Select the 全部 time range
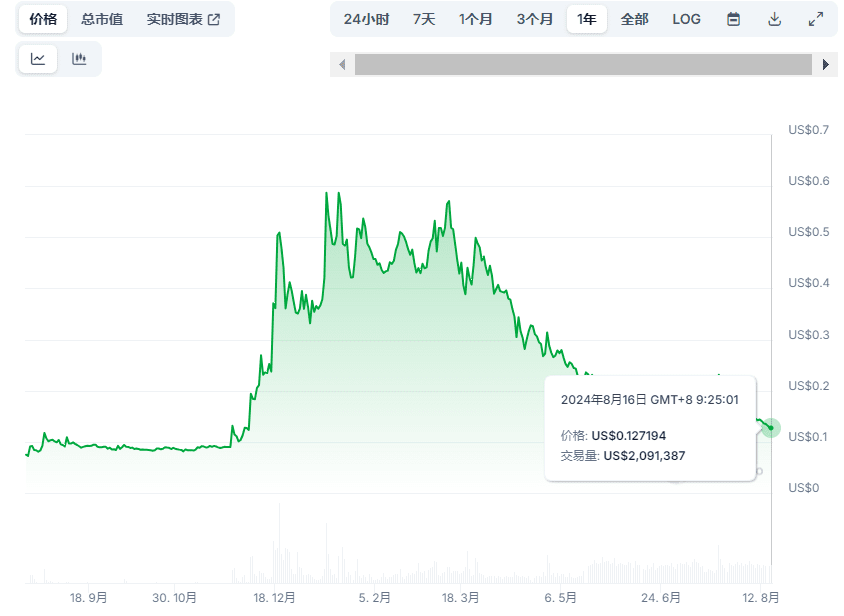 tap(635, 19)
